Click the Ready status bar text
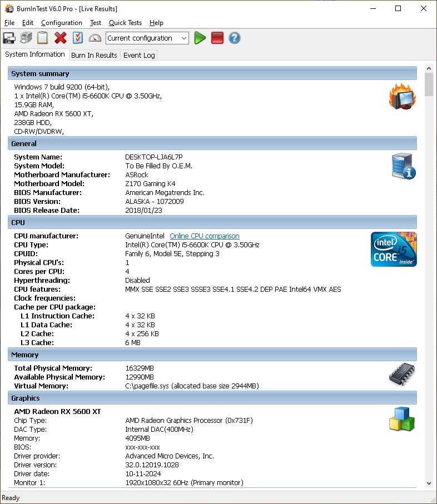437x504 pixels. pyautogui.click(x=11, y=498)
